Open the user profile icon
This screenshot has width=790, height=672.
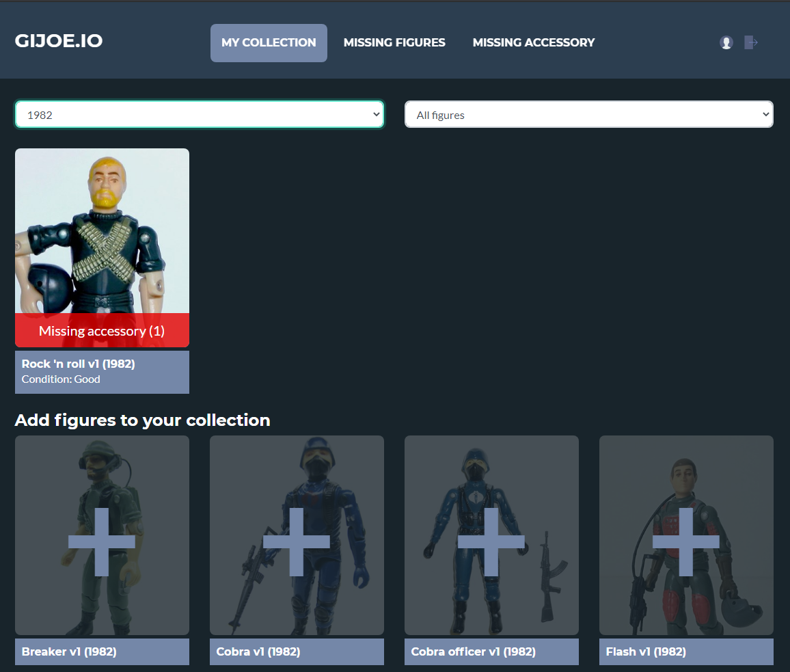click(726, 43)
